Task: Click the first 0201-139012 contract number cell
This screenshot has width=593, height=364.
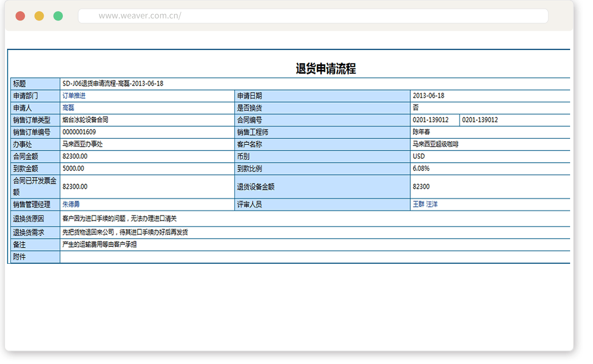Action: 430,120
